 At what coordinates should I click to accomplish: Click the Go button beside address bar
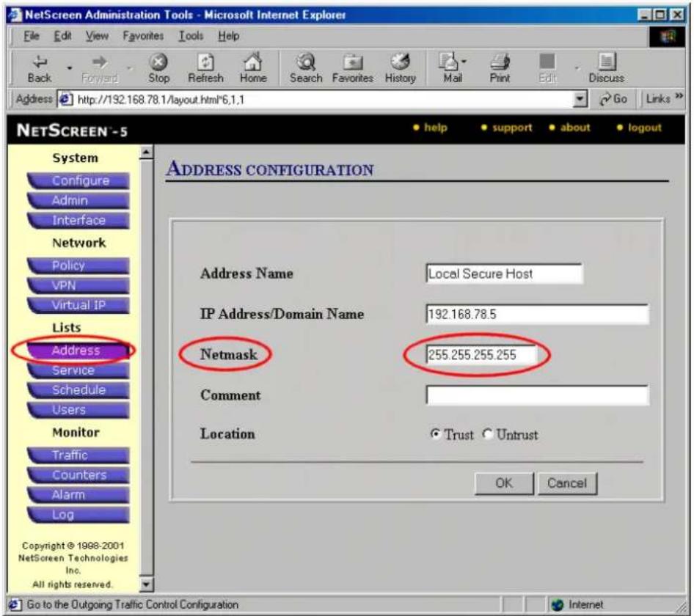point(613,99)
